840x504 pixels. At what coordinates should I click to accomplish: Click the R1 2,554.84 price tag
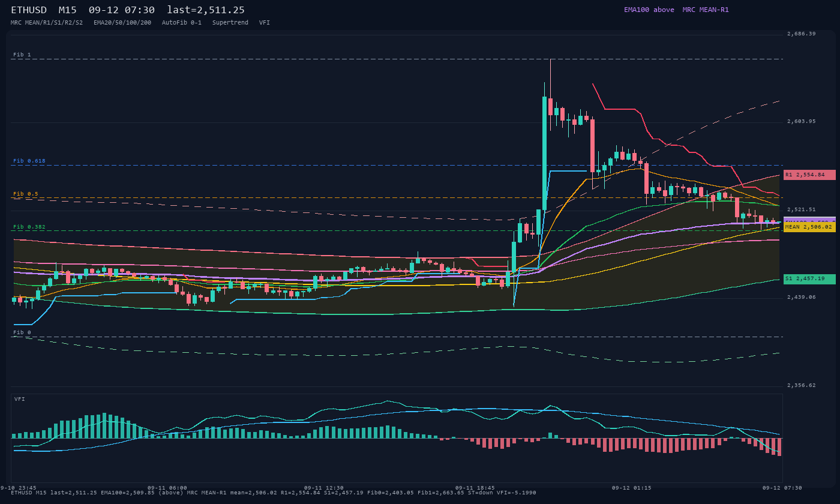(809, 175)
